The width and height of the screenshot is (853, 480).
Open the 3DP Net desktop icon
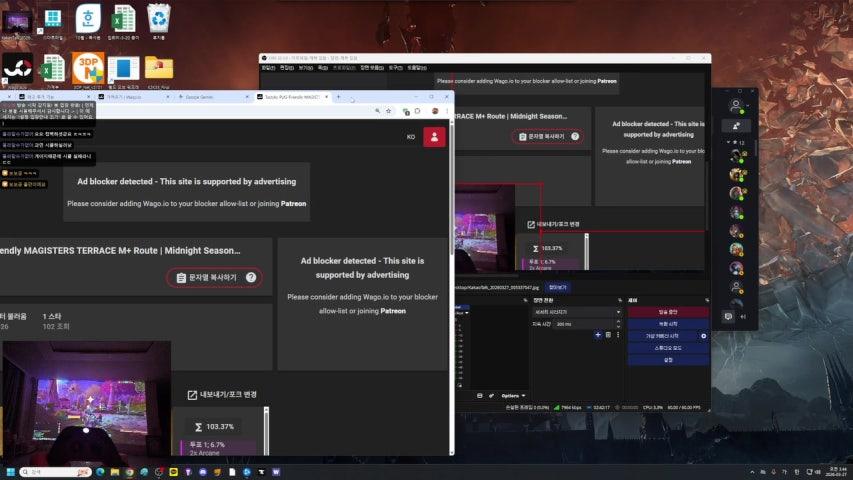coord(88,68)
